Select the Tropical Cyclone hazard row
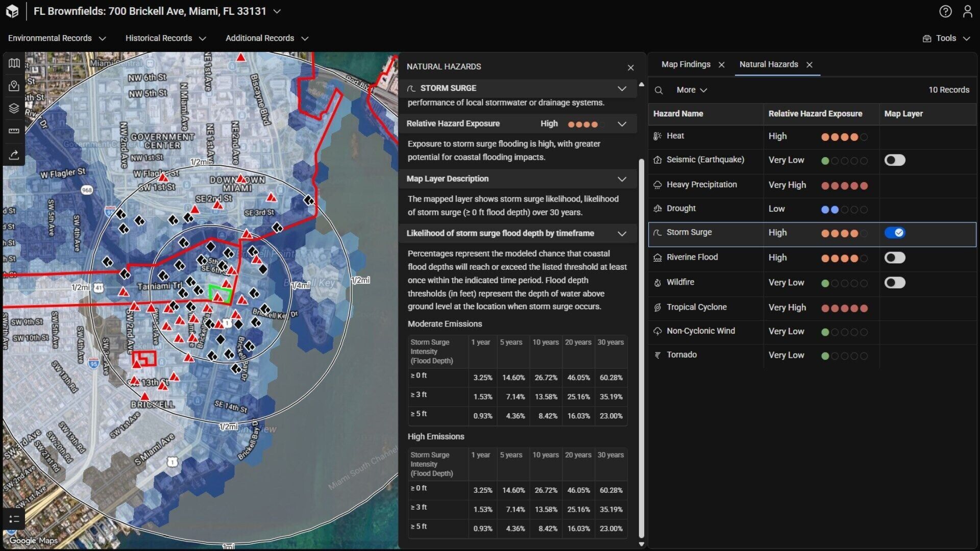 [812, 308]
